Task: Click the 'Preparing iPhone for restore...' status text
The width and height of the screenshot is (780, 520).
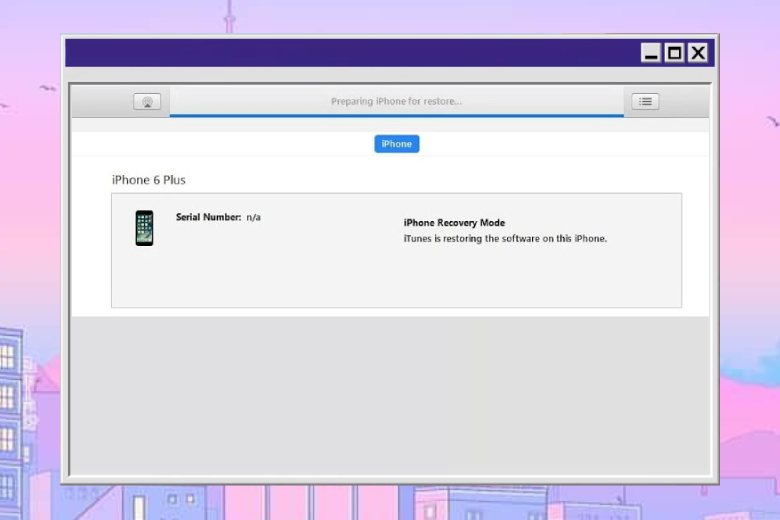Action: tap(396, 102)
